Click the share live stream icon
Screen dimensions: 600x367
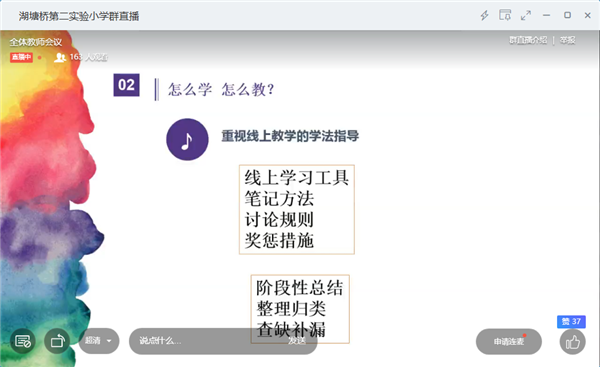pyautogui.click(x=57, y=341)
